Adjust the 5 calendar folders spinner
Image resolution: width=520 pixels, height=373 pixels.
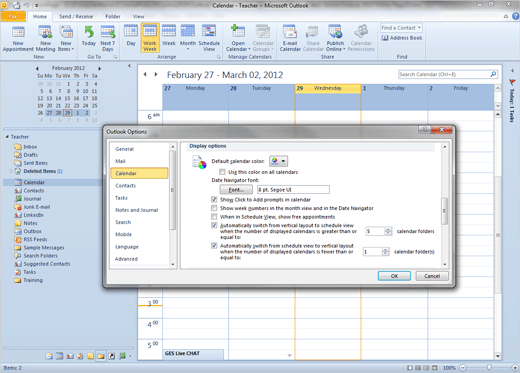[388, 231]
